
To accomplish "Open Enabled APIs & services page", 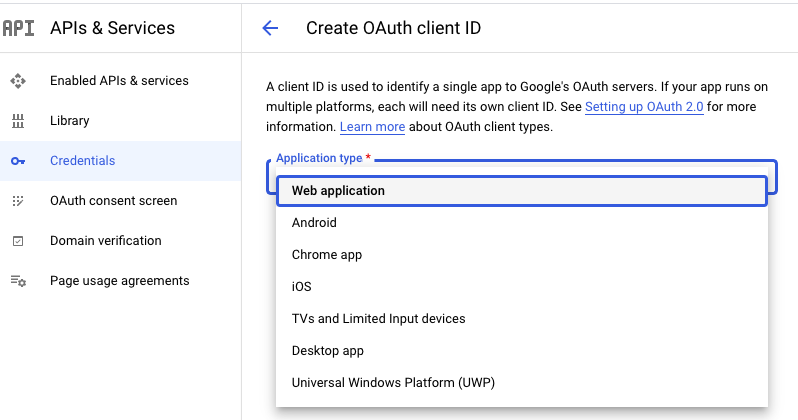I will coord(119,81).
